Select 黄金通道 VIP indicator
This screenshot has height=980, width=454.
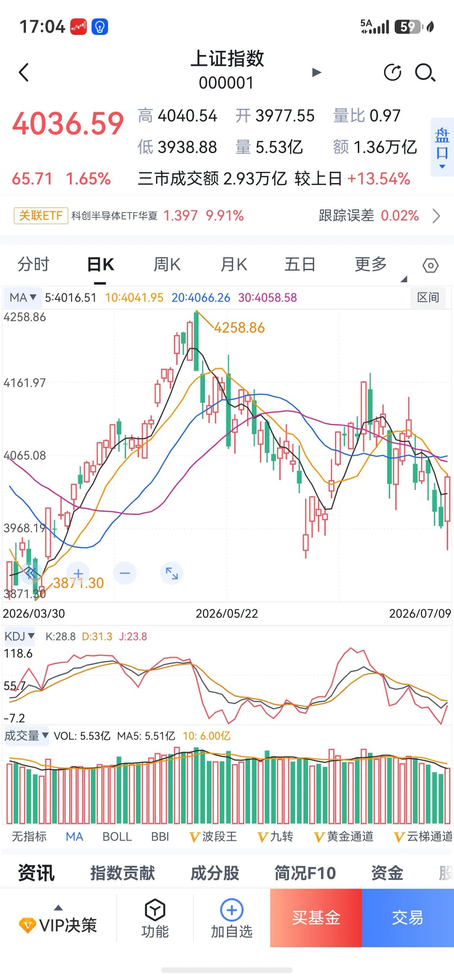344,837
